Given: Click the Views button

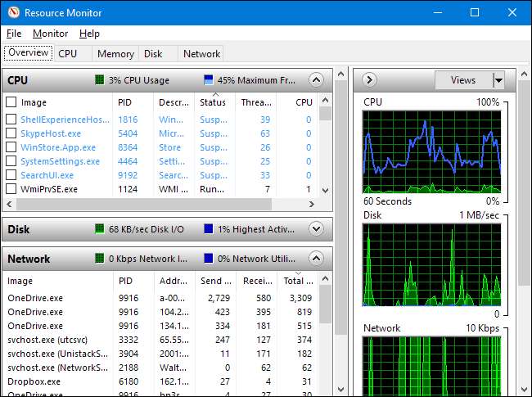Looking at the screenshot, I should coord(462,80).
